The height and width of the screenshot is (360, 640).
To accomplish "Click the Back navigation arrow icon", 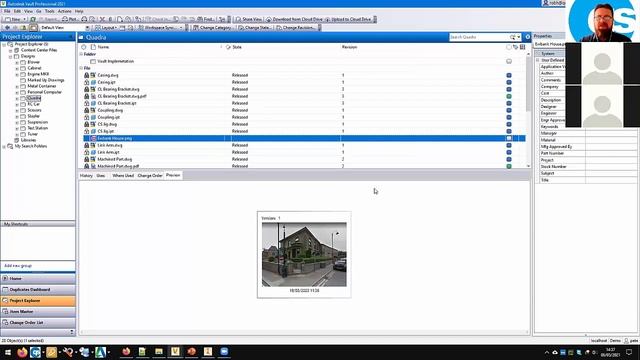I will [7, 28].
